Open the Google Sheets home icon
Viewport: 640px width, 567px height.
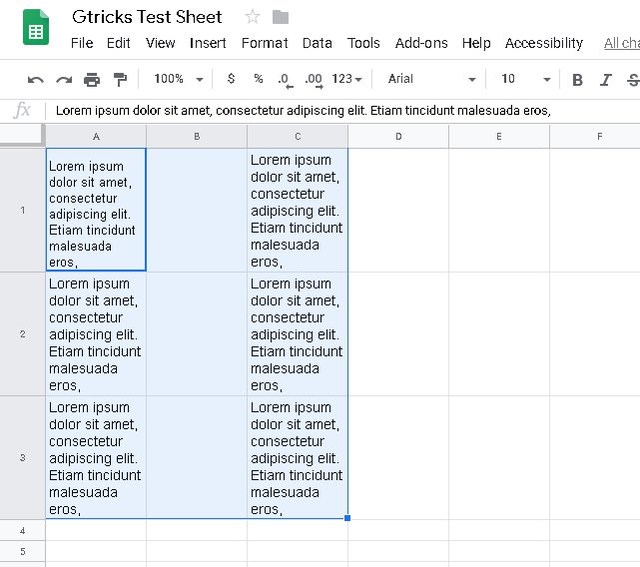click(x=36, y=28)
